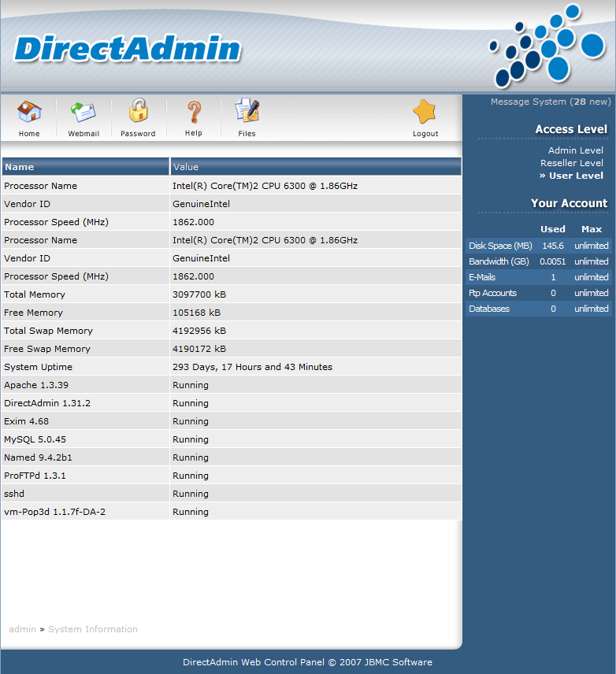Click the Home label in the toolbar
This screenshot has height=674, width=616.
(x=29, y=134)
